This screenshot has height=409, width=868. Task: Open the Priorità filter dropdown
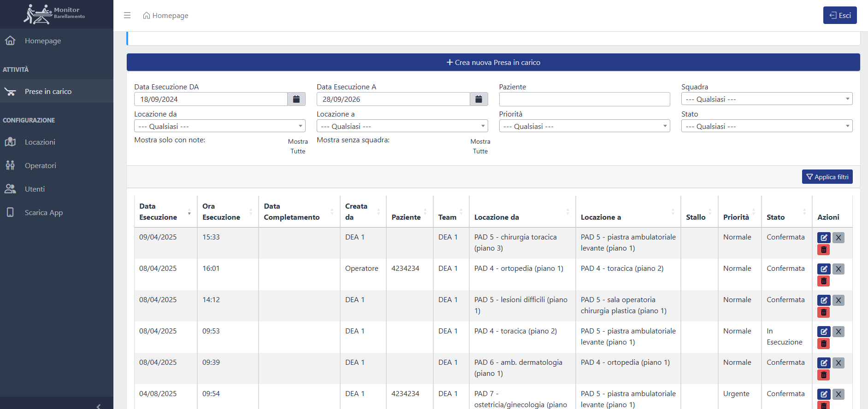585,126
